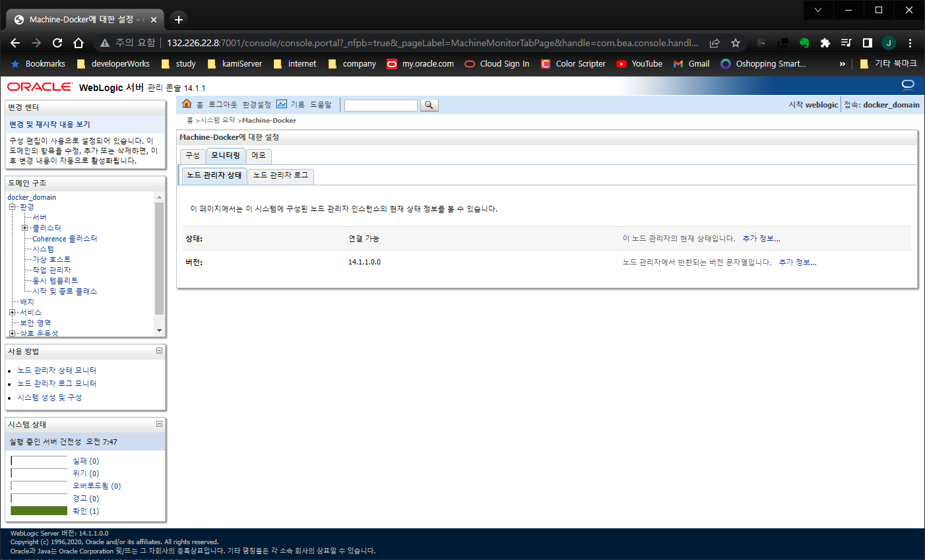Click the 시스템 요약 breadcrumb link

tap(218, 120)
